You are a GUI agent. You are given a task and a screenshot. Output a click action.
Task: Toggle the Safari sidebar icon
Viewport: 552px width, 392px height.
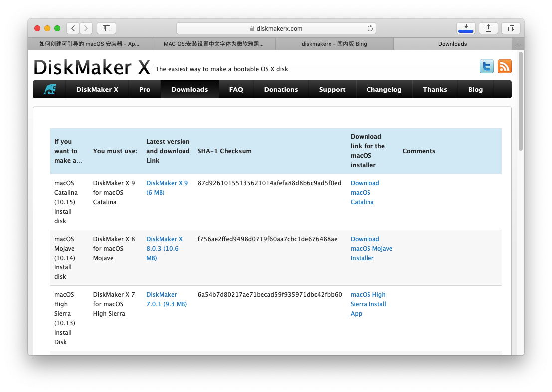point(106,28)
